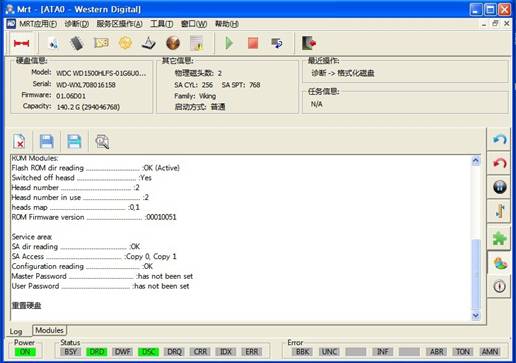
Task: Click the ABR error indicator
Action: [436, 352]
